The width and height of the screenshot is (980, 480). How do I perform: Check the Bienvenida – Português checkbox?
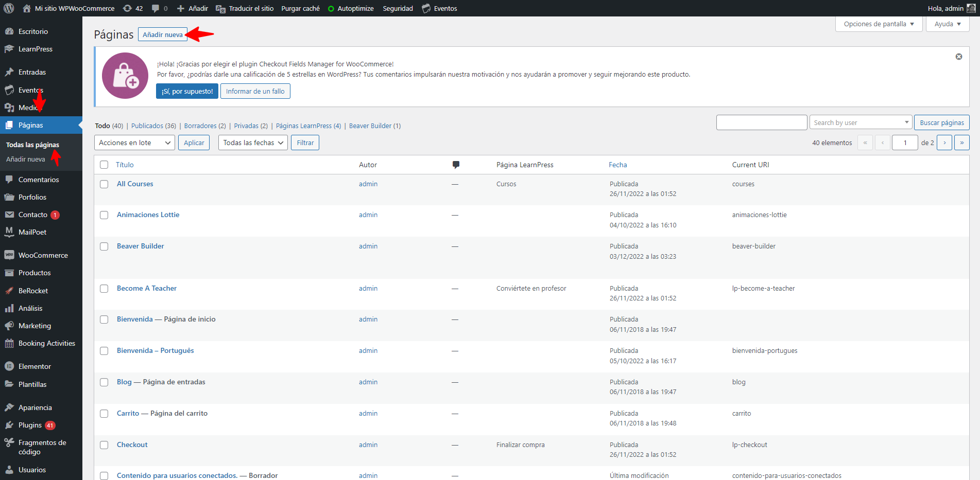(x=104, y=351)
